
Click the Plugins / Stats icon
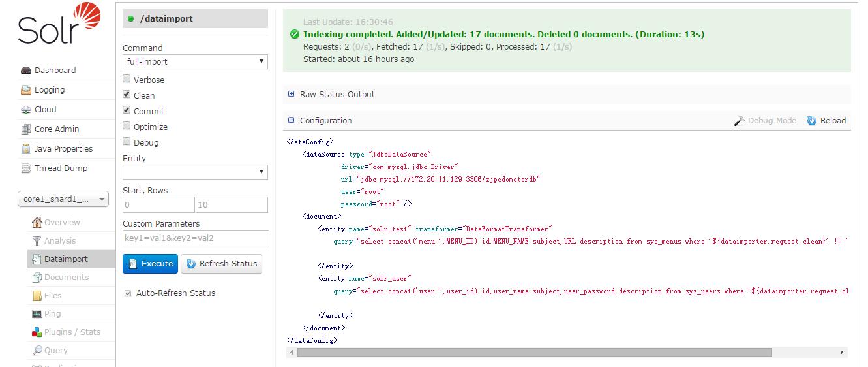[37, 332]
